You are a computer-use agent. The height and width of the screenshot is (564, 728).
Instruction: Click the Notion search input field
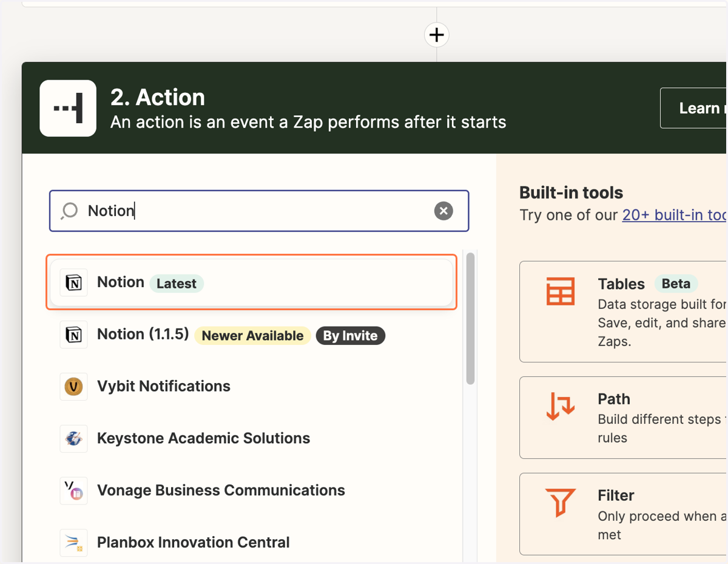coord(259,211)
